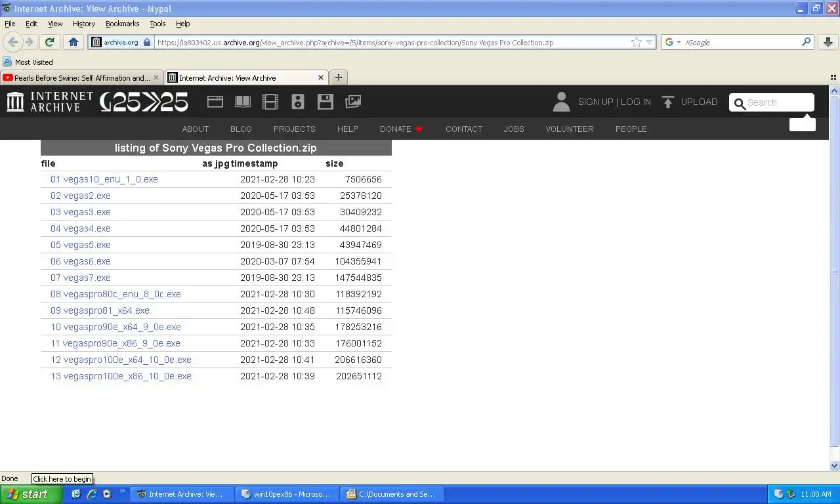Click the search magnifier in the Google box
The width and height of the screenshot is (840, 504).
tap(806, 42)
